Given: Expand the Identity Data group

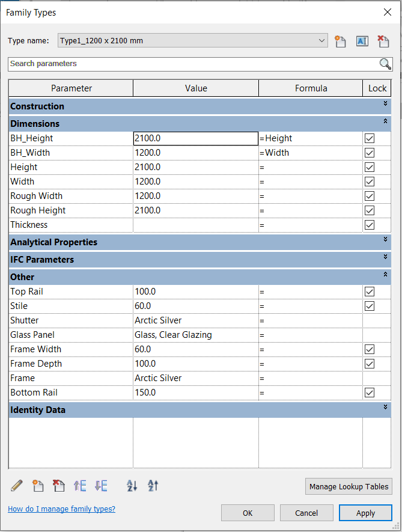Looking at the screenshot, I should (385, 408).
